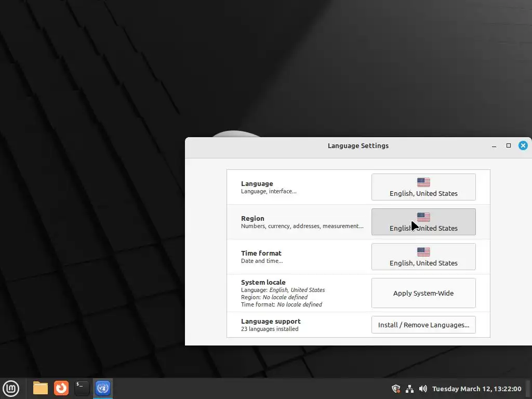The image size is (532, 399).
Task: Open the calendar from the panel clock
Action: pyautogui.click(x=477, y=389)
